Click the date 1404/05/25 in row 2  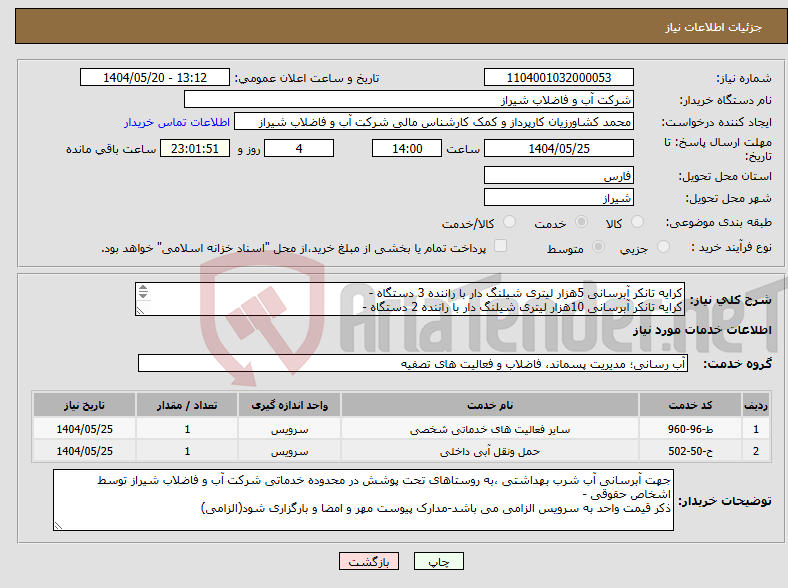(84, 451)
